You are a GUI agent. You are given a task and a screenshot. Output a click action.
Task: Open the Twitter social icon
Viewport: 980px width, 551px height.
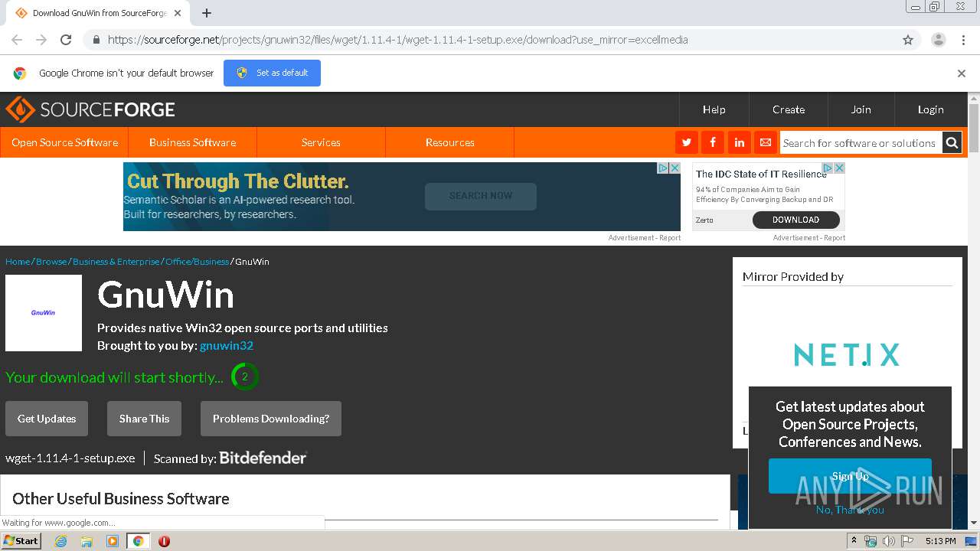[687, 142]
